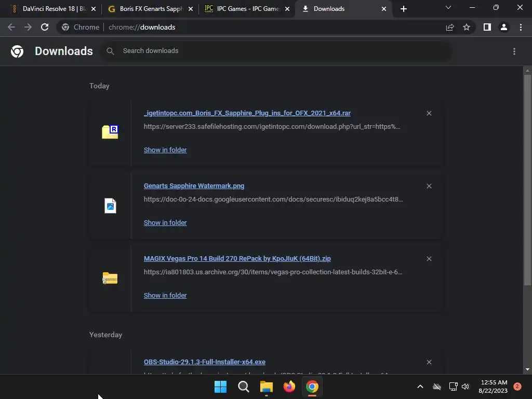Open Chrome's three-dot main menu
532x399 pixels.
(x=521, y=27)
